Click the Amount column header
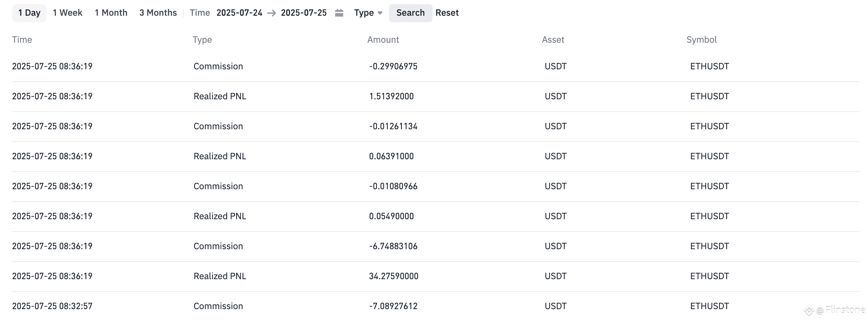The width and height of the screenshot is (868, 320). point(383,40)
